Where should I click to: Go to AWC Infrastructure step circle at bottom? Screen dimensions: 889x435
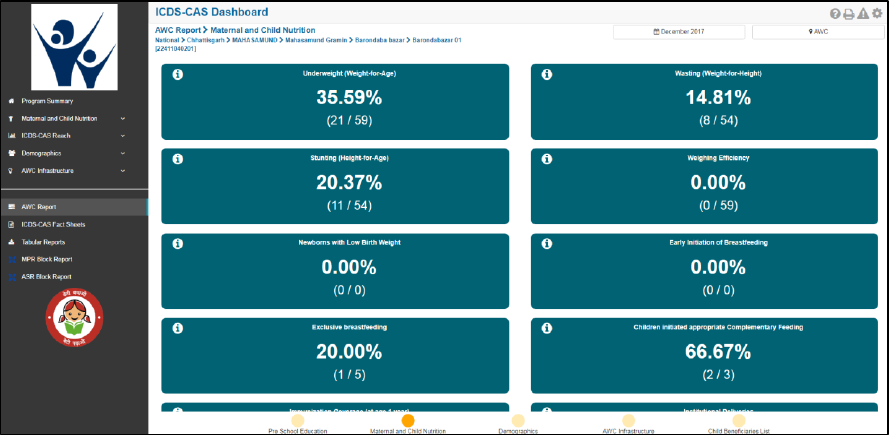click(628, 421)
